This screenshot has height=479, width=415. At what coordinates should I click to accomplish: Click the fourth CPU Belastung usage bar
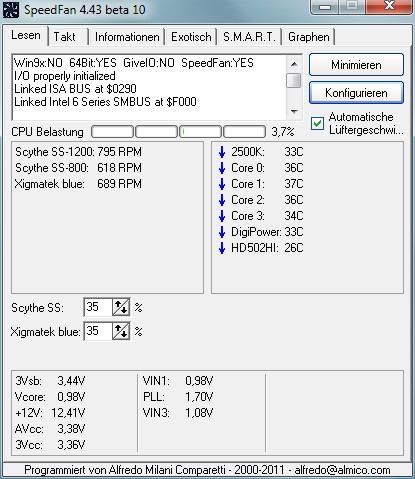click(x=244, y=132)
